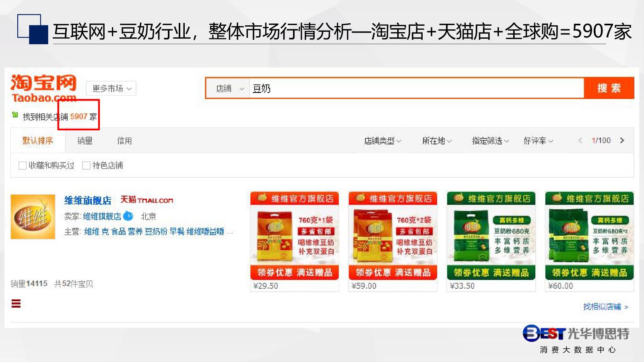Click the search field containing 豆奶

[417, 88]
